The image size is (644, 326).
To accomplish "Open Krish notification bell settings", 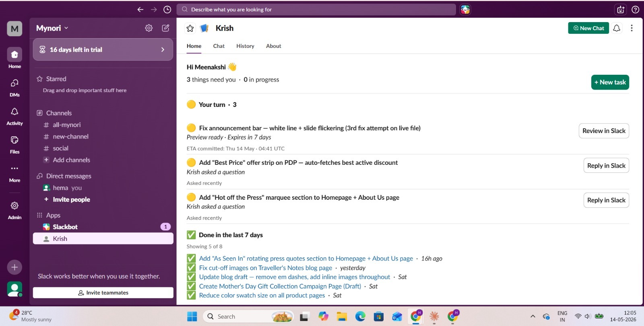I will pyautogui.click(x=617, y=28).
